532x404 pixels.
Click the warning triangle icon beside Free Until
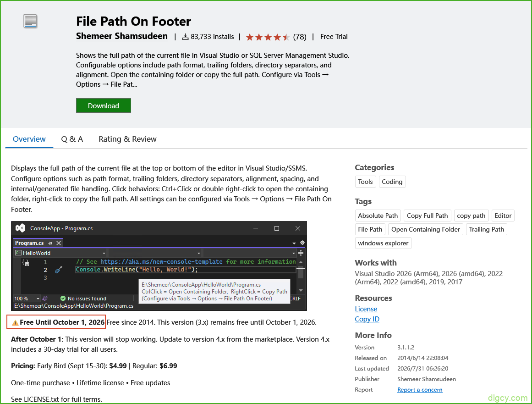pyautogui.click(x=15, y=322)
